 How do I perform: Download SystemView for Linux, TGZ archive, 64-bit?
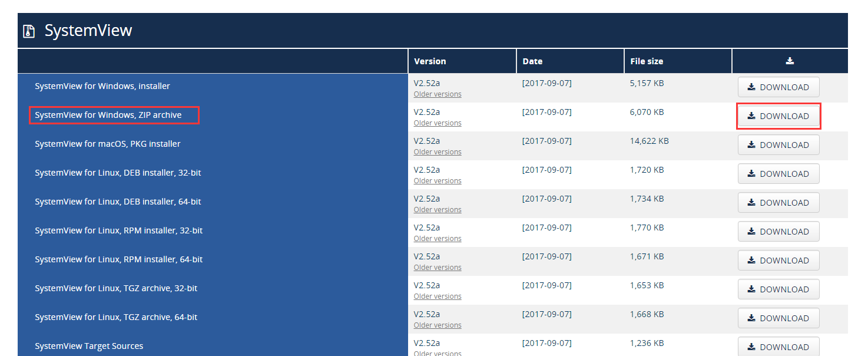coord(778,318)
